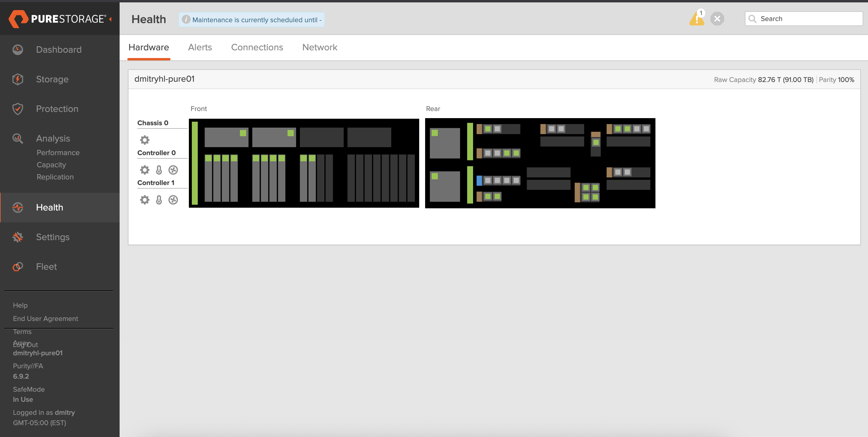Click the End User Agreement link

pos(46,318)
